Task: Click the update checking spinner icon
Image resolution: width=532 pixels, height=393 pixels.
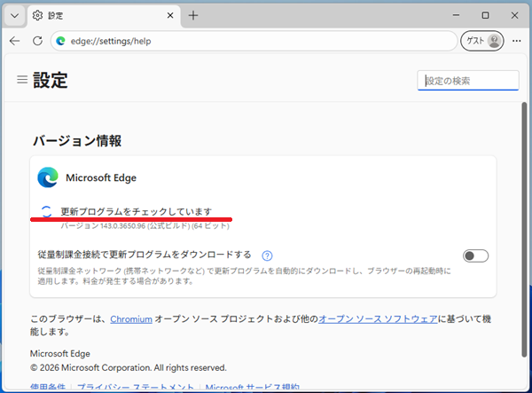Action: [x=47, y=211]
